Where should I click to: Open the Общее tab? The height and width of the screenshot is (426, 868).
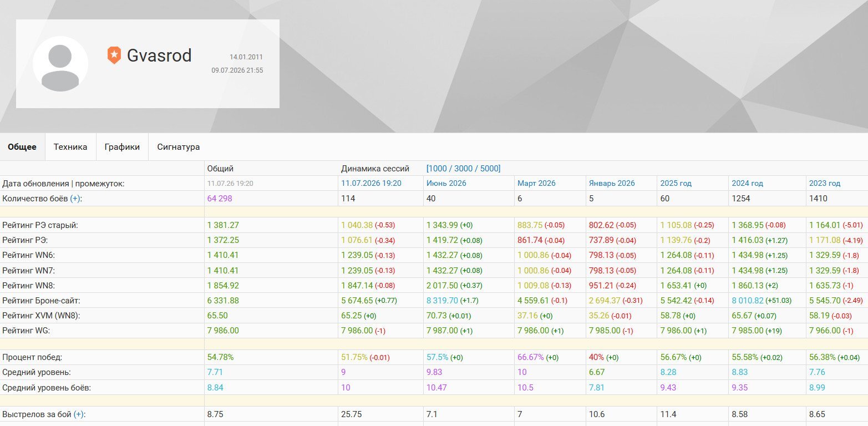coord(22,147)
